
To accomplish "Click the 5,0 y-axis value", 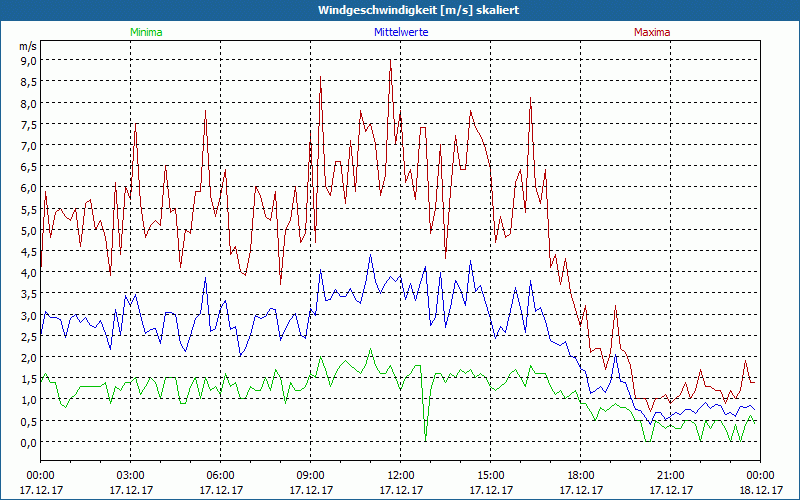I will 28,231.
